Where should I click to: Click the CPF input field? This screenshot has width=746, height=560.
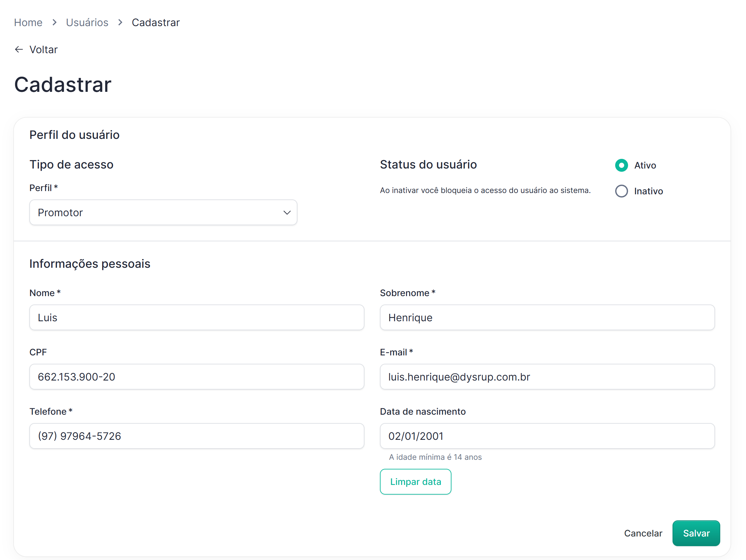pos(197,377)
